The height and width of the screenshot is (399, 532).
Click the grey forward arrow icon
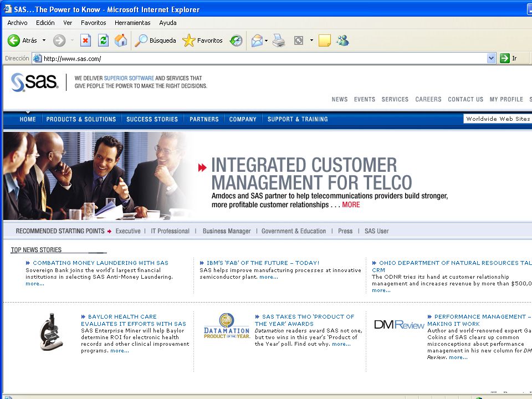pos(59,40)
